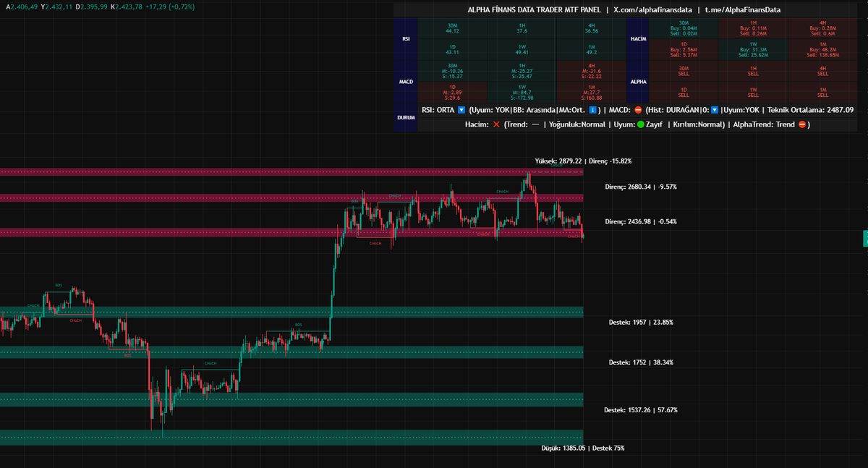The height and width of the screenshot is (468, 868).
Task: Click the HACİM 1M cell Buy: 48.2M
Action: tap(823, 49)
